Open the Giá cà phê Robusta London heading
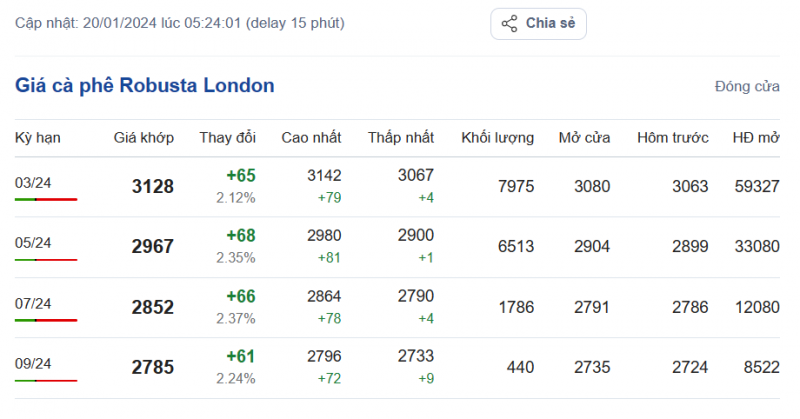The width and height of the screenshot is (800, 419). tap(144, 86)
